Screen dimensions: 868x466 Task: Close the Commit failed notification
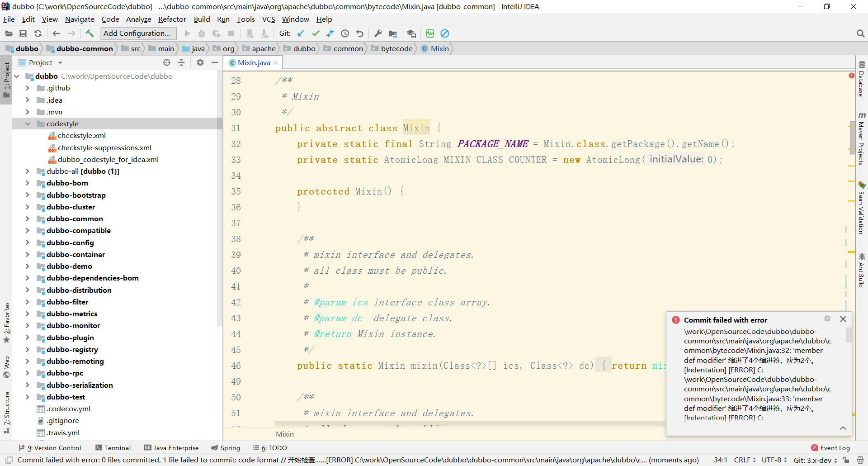pyautogui.click(x=843, y=319)
